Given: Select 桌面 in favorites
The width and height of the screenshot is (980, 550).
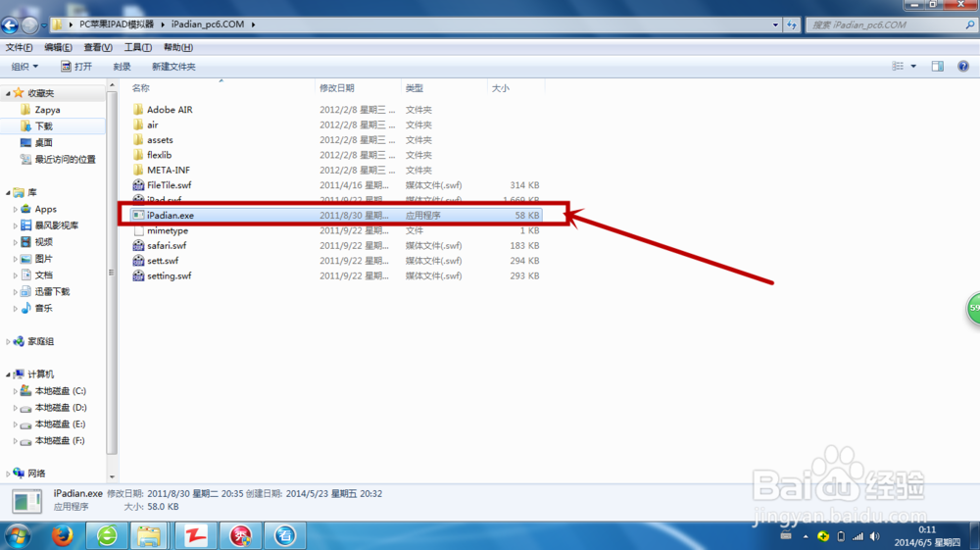Looking at the screenshot, I should tap(44, 142).
